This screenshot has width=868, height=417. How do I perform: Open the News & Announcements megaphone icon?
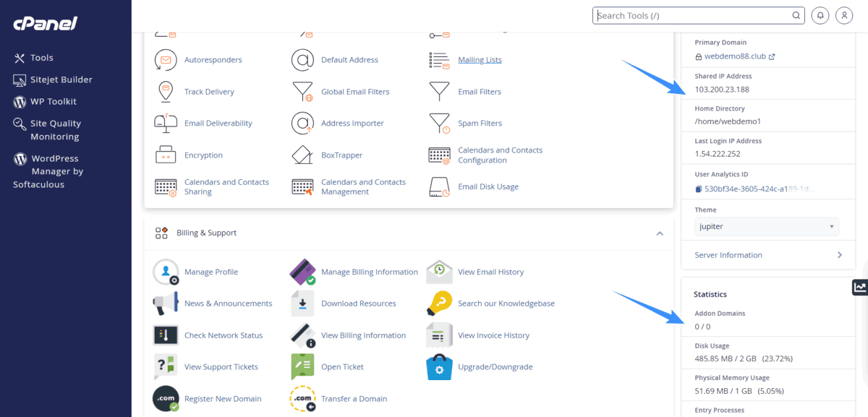coord(166,304)
